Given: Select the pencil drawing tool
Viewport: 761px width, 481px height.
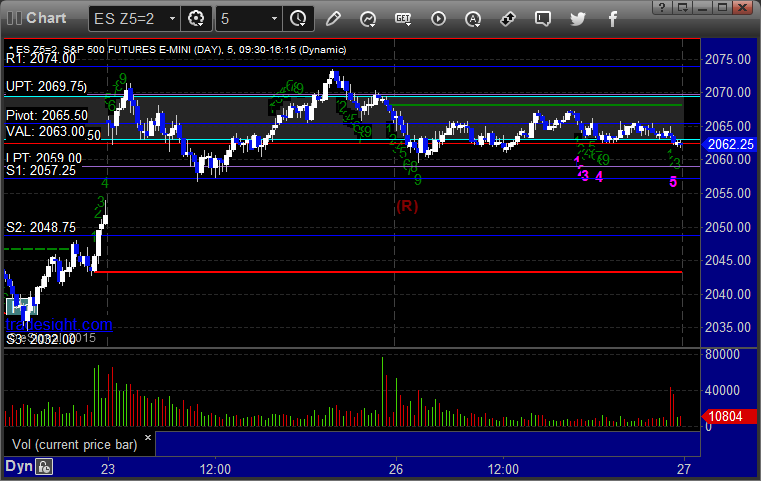Looking at the screenshot, I should pos(333,19).
